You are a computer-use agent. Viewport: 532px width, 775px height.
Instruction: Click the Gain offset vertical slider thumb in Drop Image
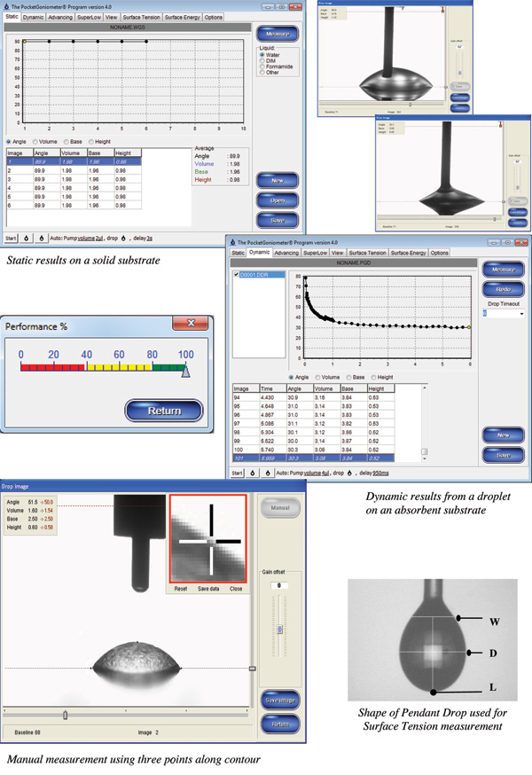click(279, 630)
